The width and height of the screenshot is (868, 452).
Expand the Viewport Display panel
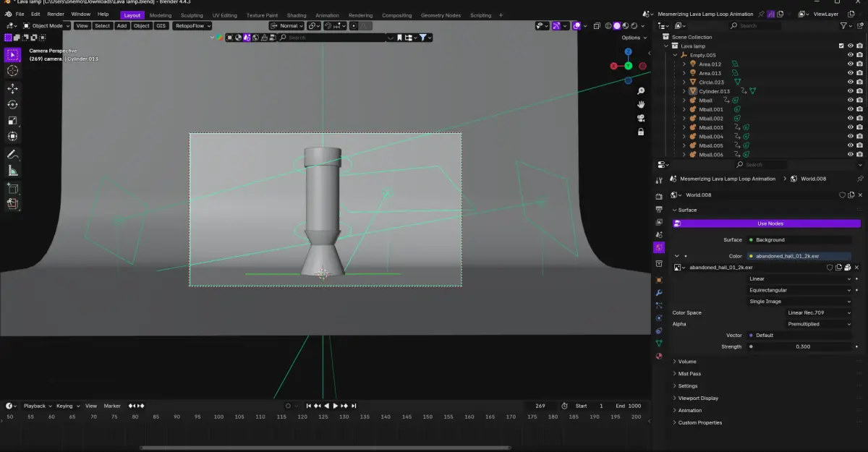698,398
